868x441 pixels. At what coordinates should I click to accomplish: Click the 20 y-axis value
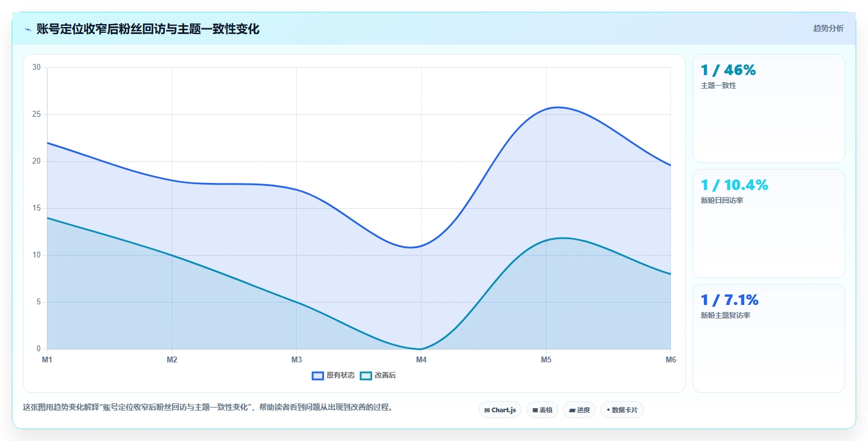click(x=36, y=161)
